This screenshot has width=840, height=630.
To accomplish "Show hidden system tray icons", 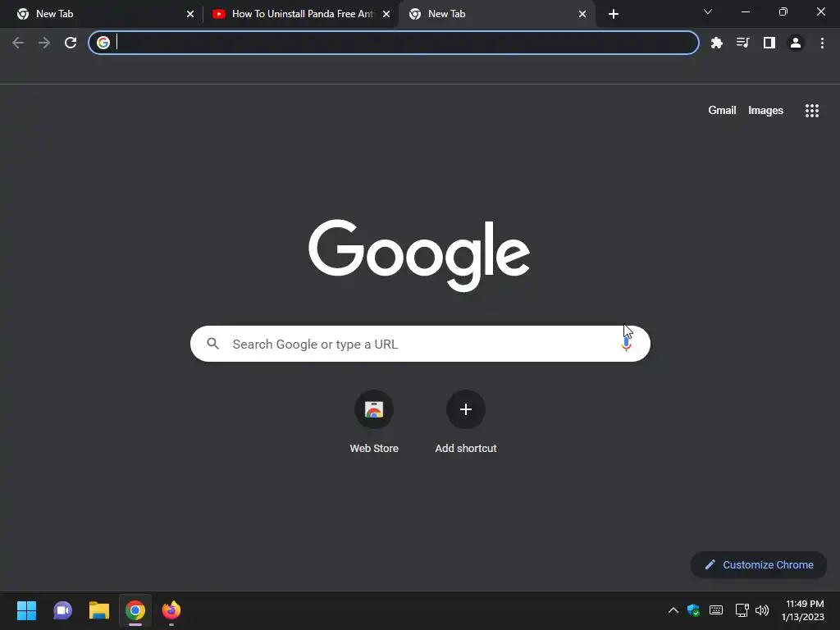I will (673, 610).
